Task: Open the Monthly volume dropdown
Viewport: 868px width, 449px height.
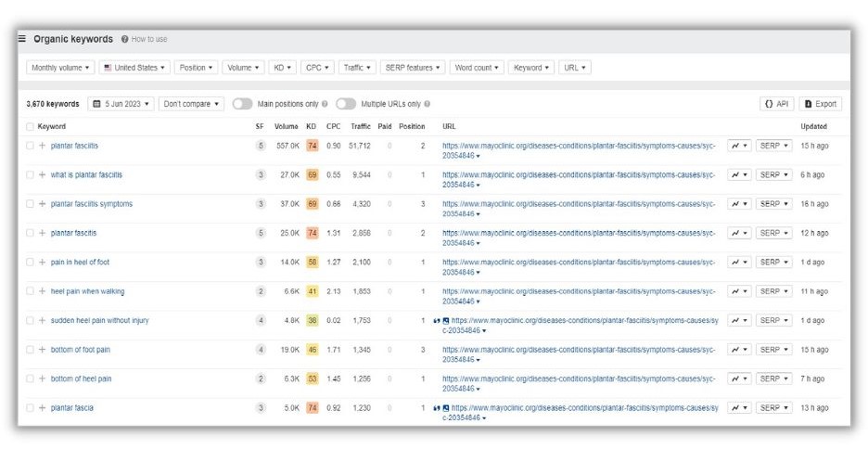Action: [x=60, y=68]
